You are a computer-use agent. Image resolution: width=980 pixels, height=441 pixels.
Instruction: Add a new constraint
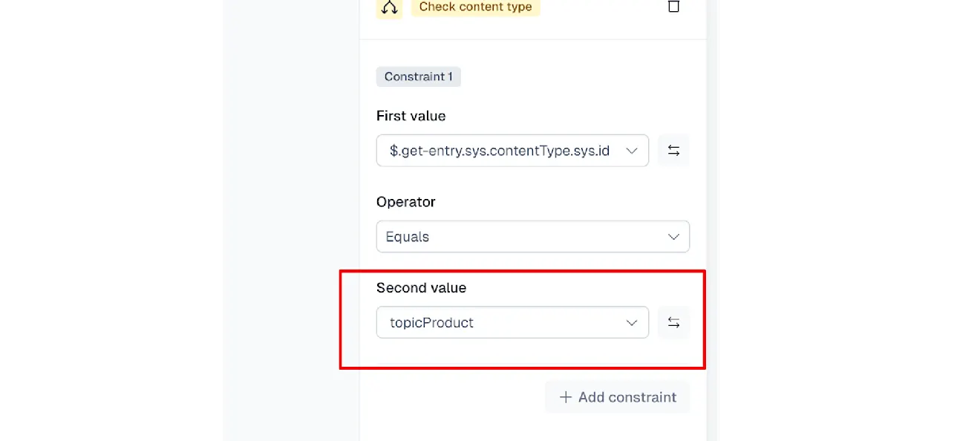[618, 397]
